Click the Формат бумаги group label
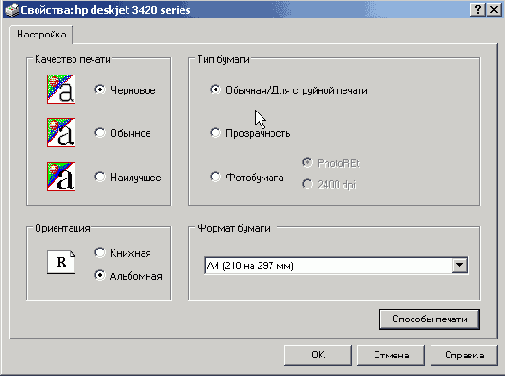Screen dimensions: 505x376 point(234,228)
